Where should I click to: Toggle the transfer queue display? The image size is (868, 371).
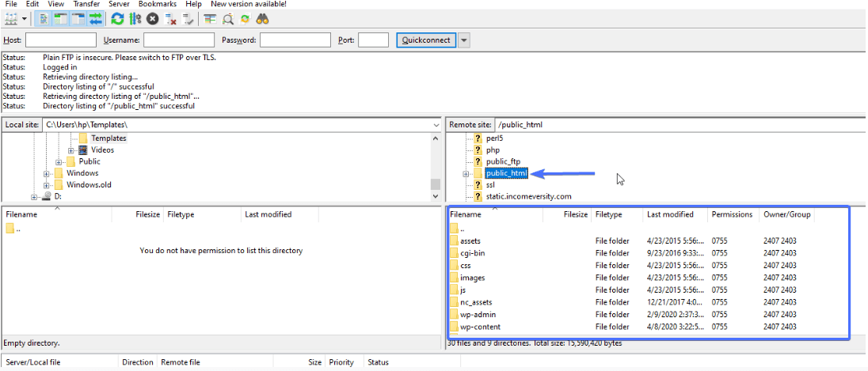tap(96, 19)
